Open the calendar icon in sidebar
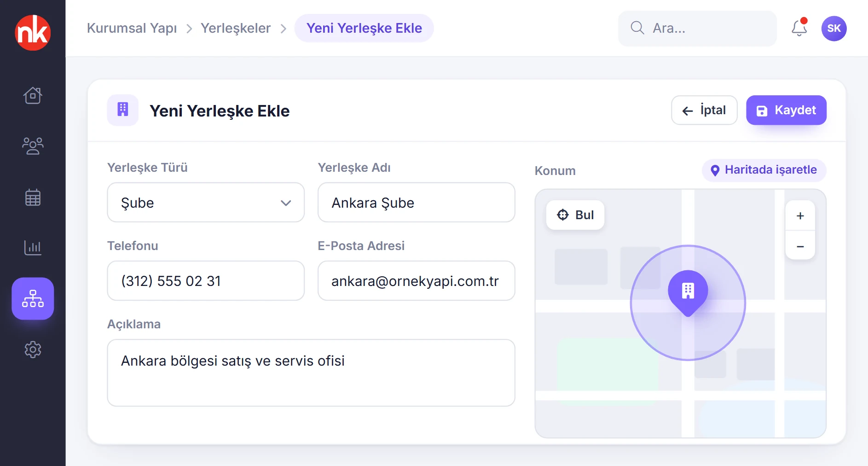 coord(33,197)
